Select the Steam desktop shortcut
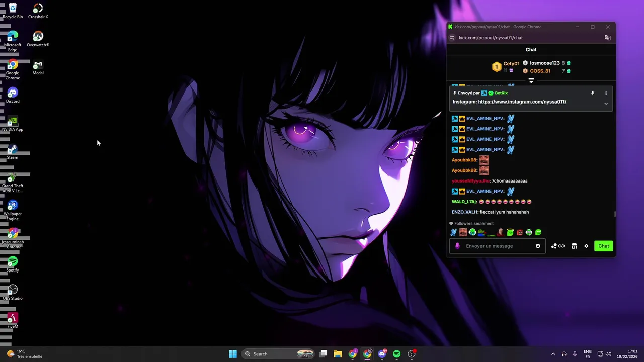 coord(13,151)
